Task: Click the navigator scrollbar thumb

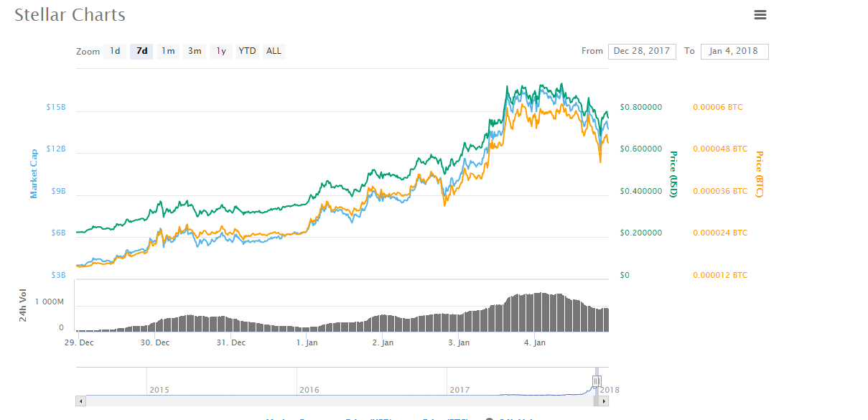Action: 596,401
